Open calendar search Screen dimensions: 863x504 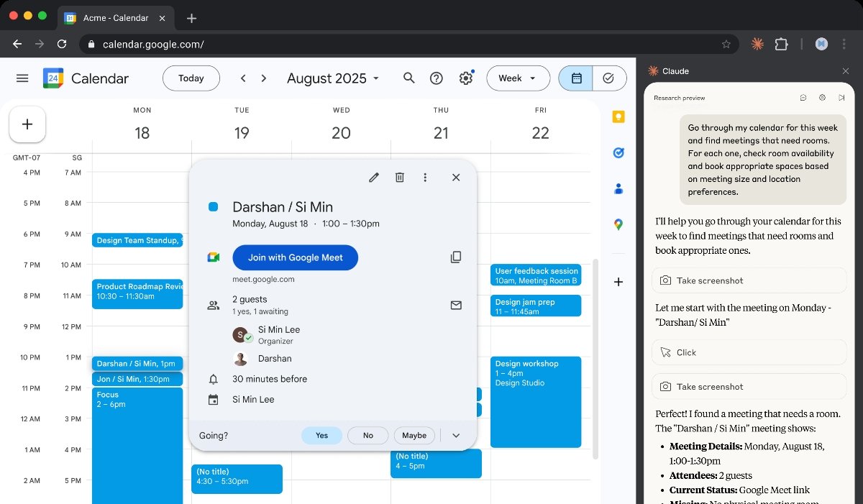(408, 78)
